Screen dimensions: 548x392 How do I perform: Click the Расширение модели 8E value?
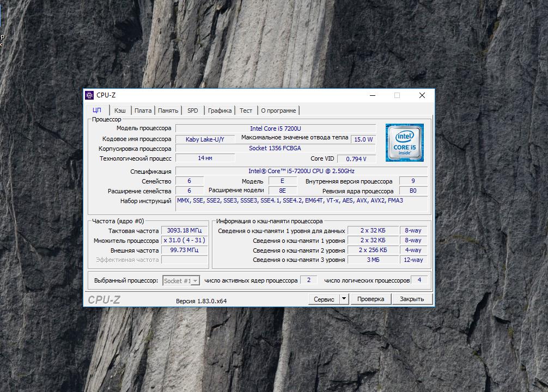(x=282, y=191)
